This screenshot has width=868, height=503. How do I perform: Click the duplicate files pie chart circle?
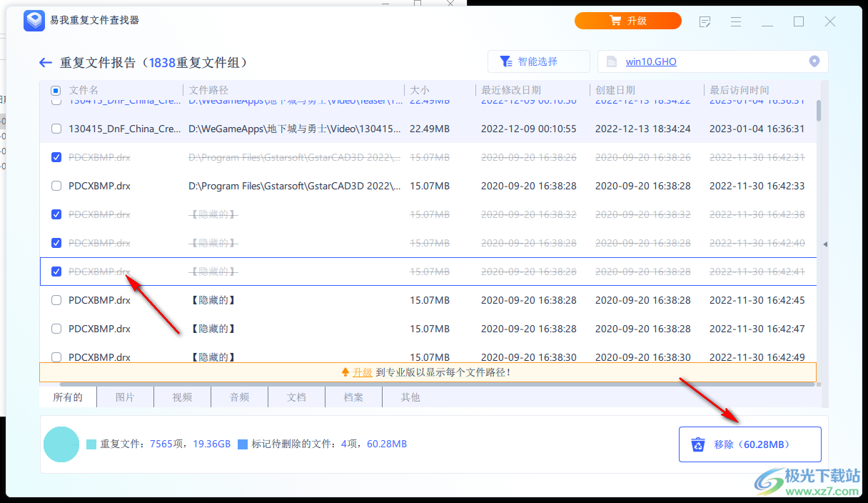coord(61,444)
